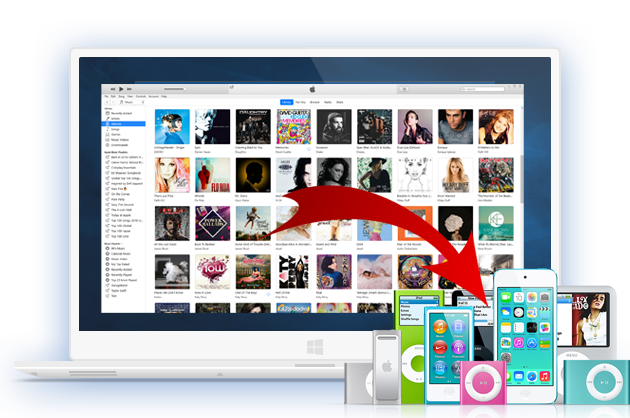Image resolution: width=630 pixels, height=418 pixels.
Task: Click the Forward navigation arrow
Action: 113,102
